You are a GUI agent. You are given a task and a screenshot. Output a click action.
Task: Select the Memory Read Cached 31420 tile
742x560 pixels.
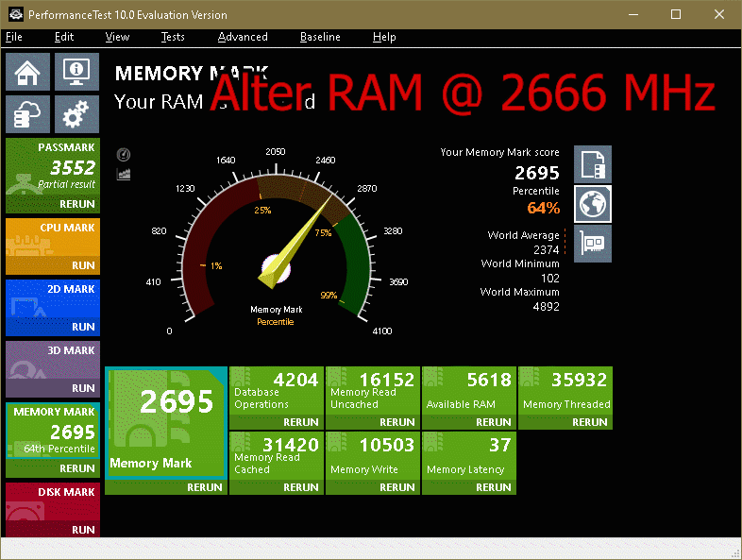coord(277,456)
